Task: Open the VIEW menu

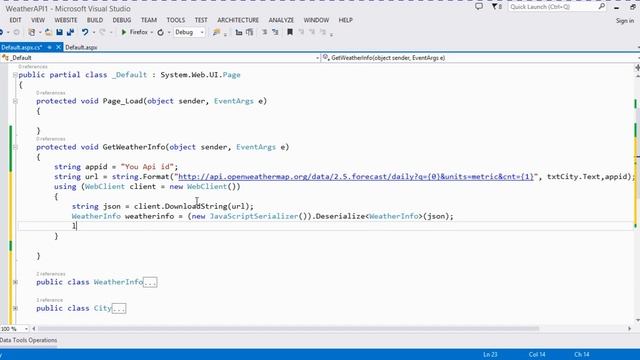Action: point(38,20)
